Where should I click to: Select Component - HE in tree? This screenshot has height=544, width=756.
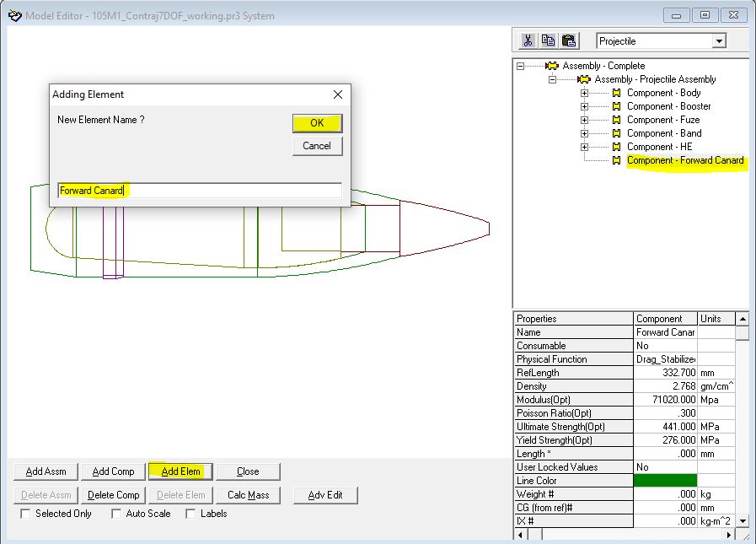click(x=659, y=147)
